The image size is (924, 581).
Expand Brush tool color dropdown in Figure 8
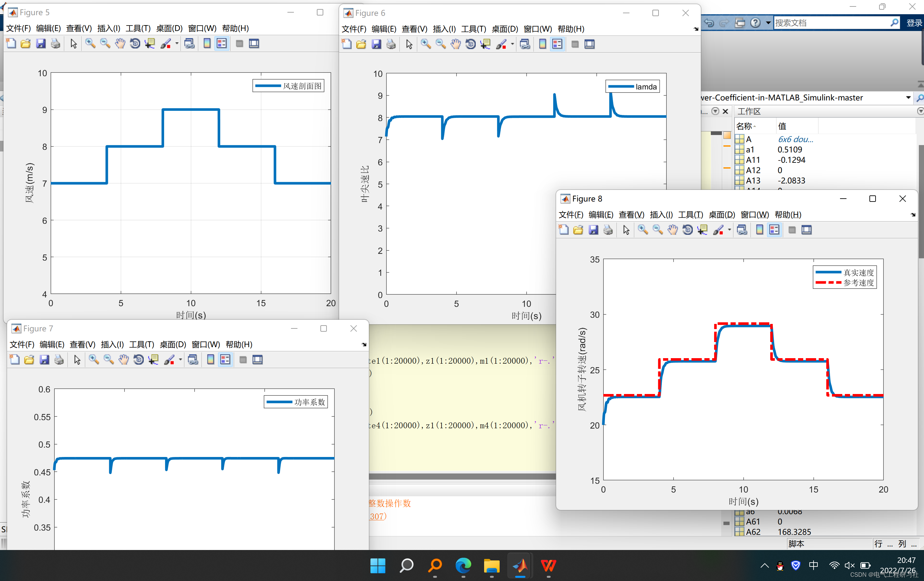(730, 230)
